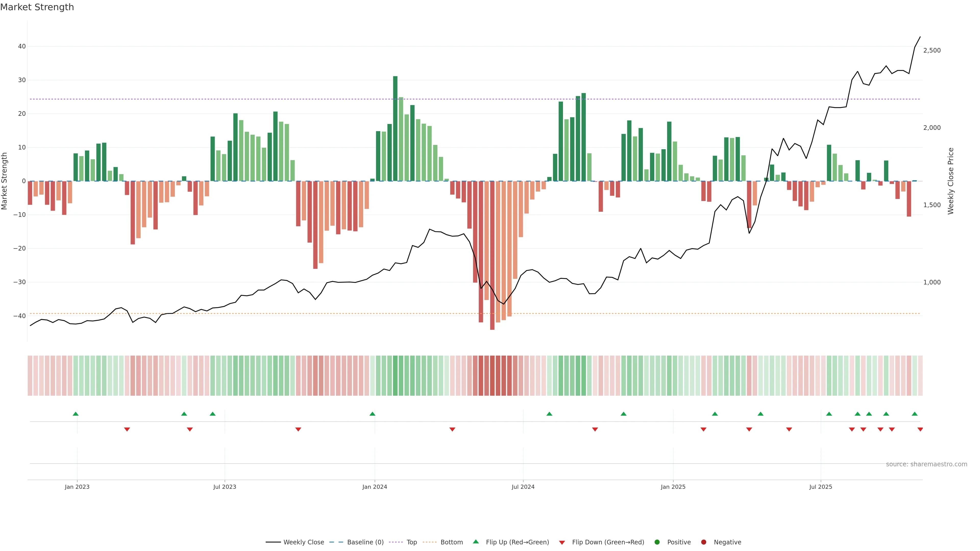The height and width of the screenshot is (551, 980).
Task: Click the 2,500 right axis price label
Action: [x=932, y=50]
